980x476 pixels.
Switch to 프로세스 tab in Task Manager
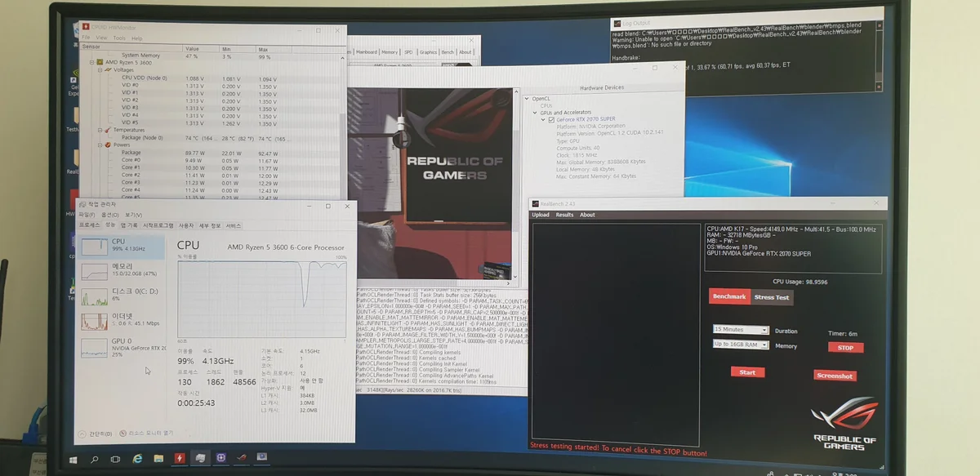(89, 225)
